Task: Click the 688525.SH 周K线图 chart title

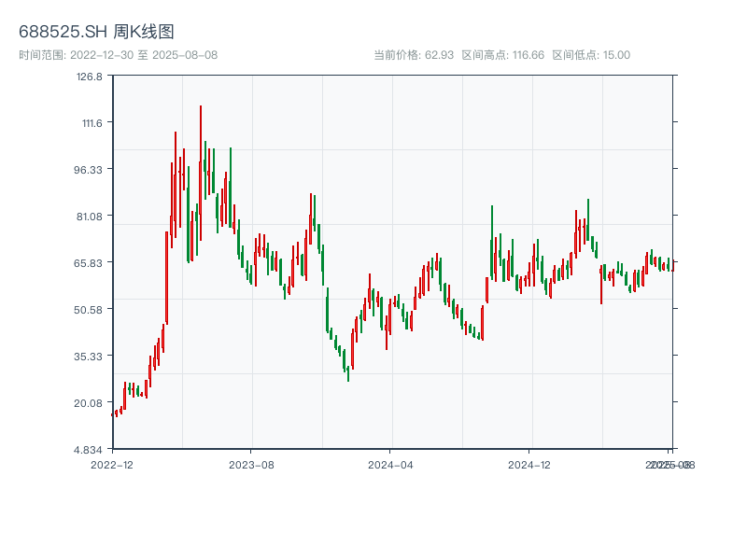Action: pyautogui.click(x=96, y=32)
